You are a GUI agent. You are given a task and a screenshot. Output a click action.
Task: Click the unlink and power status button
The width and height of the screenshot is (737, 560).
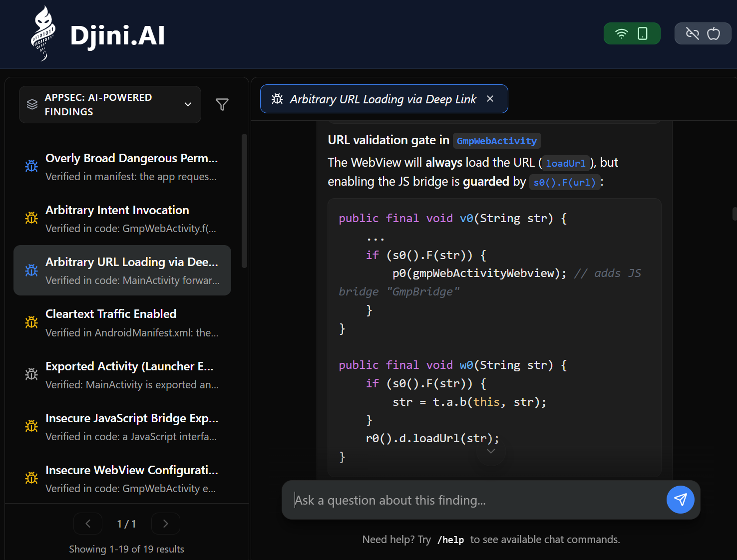(703, 33)
